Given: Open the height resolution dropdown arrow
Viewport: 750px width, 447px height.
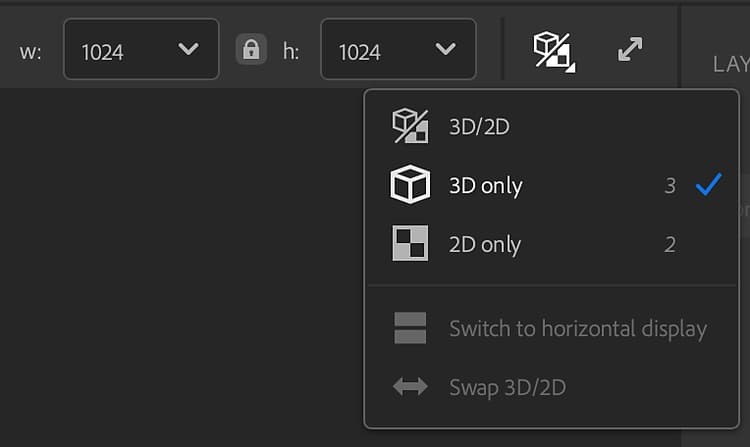Looking at the screenshot, I should coord(446,49).
